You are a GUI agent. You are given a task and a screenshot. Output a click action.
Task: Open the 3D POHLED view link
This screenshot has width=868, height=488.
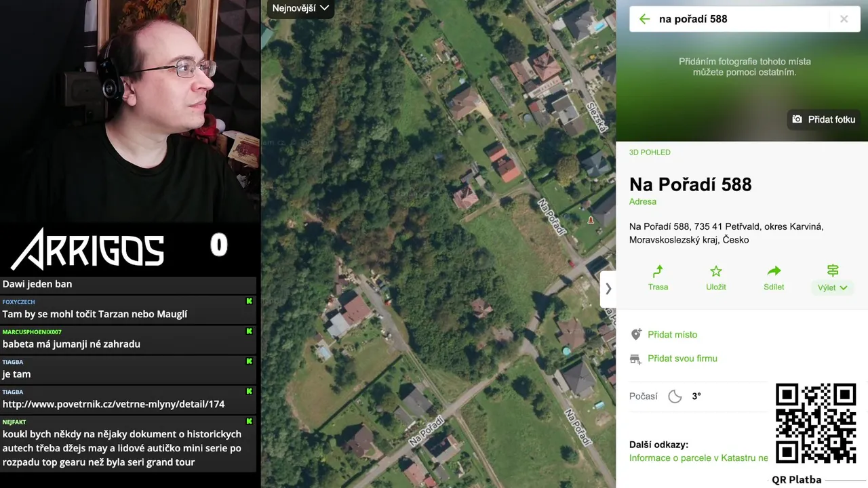pos(650,152)
